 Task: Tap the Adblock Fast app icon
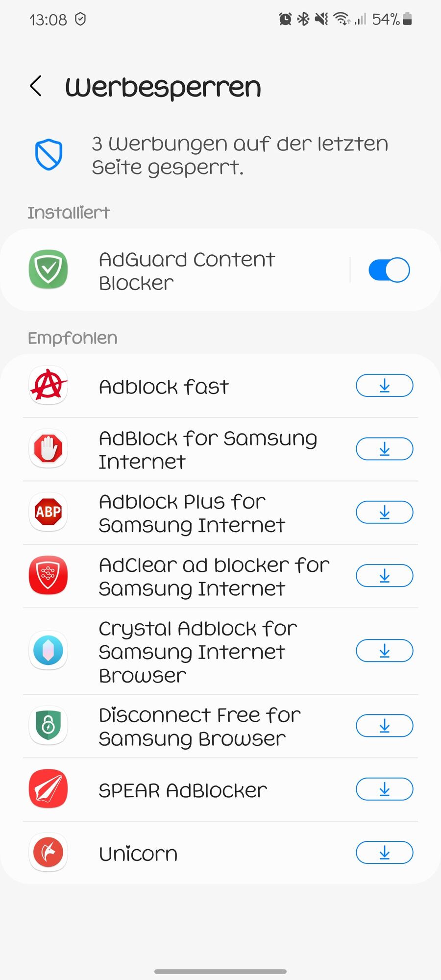48,386
